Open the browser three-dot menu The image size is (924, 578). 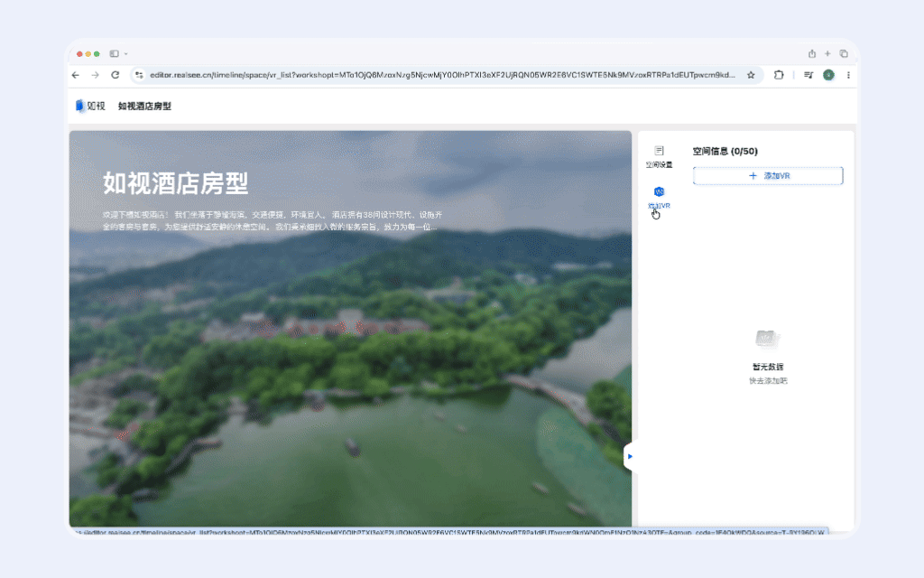click(848, 75)
